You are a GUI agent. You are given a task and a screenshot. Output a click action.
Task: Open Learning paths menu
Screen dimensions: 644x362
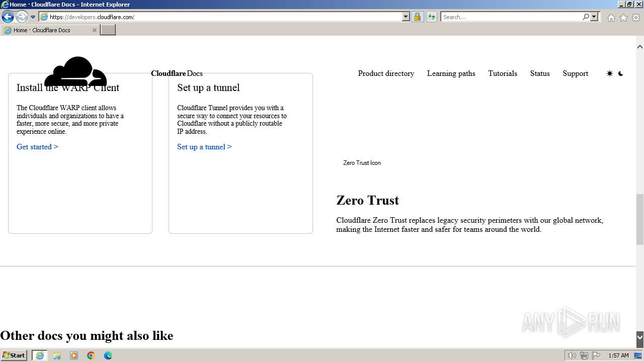451,73
